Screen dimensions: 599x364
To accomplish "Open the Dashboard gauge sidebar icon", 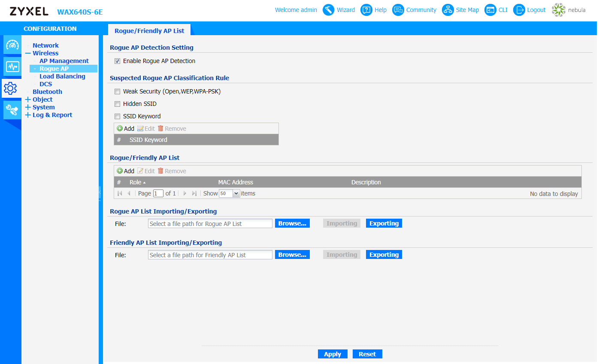I will [12, 45].
